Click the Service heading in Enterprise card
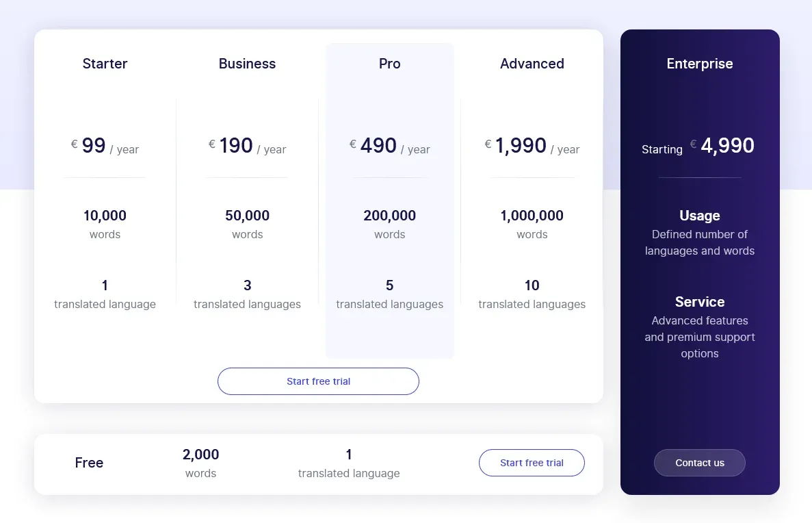This screenshot has height=523, width=812. coord(699,302)
